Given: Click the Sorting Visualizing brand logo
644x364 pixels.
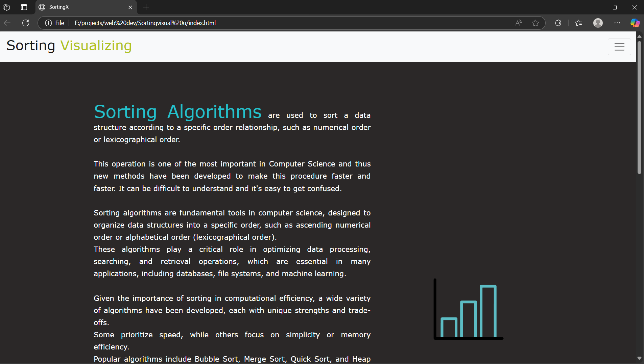Looking at the screenshot, I should (x=69, y=46).
